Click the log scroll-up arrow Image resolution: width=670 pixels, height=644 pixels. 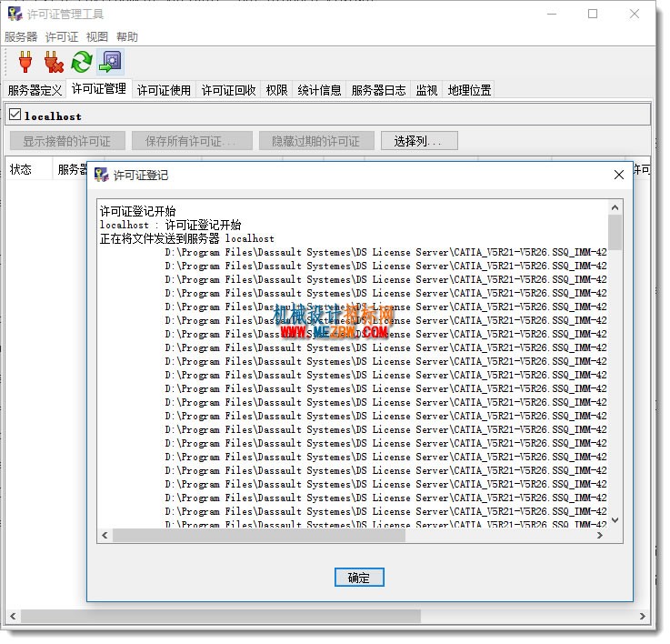point(615,208)
